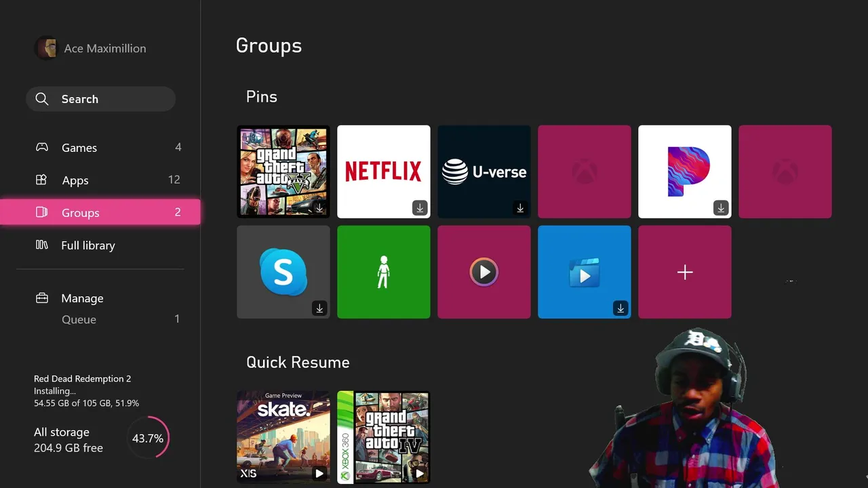The image size is (868, 488).
Task: Open the Apps section
Action: click(x=100, y=180)
